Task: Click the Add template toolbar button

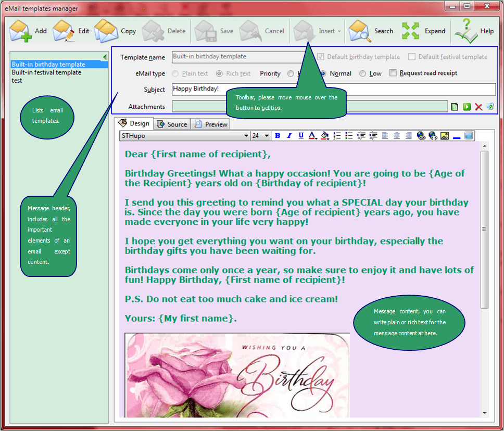Action: 28,31
